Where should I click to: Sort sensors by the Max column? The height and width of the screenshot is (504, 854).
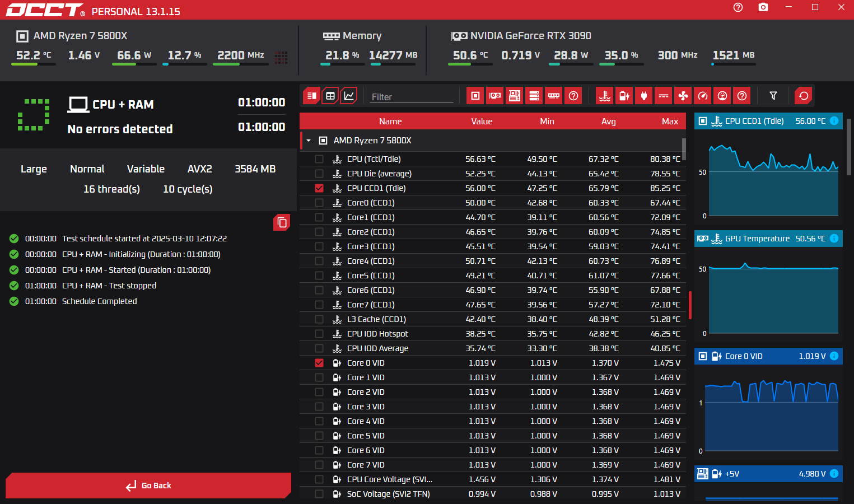(x=669, y=122)
